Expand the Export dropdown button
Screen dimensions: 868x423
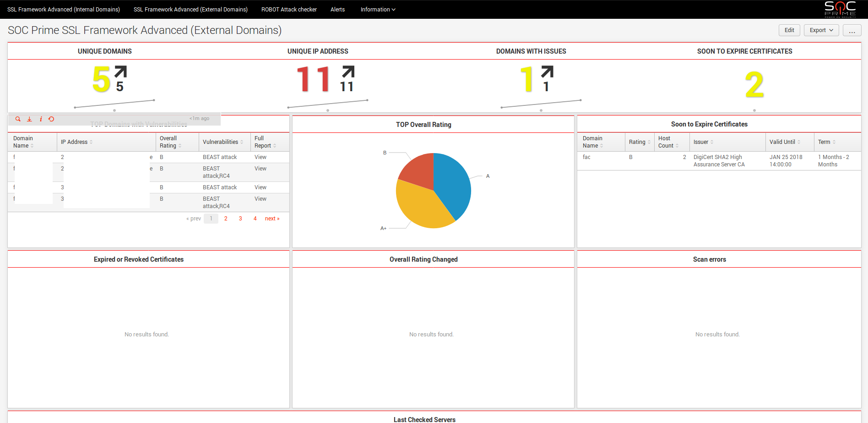point(821,30)
